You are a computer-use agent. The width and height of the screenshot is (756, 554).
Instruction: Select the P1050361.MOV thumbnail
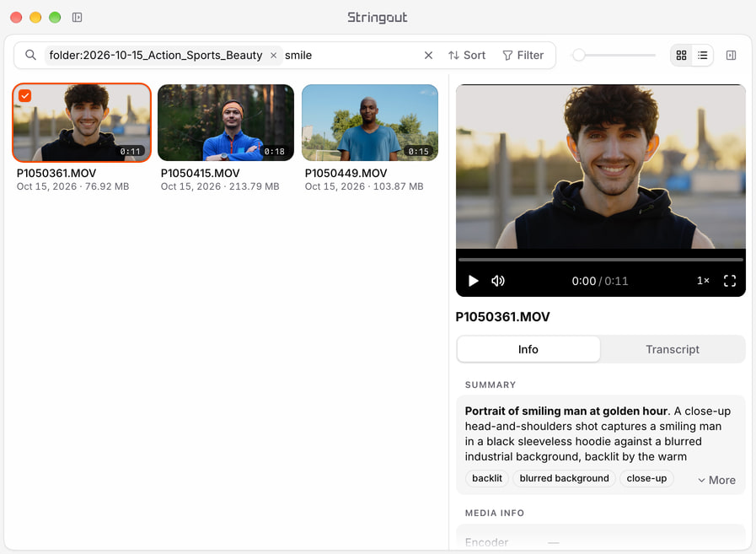pyautogui.click(x=82, y=122)
